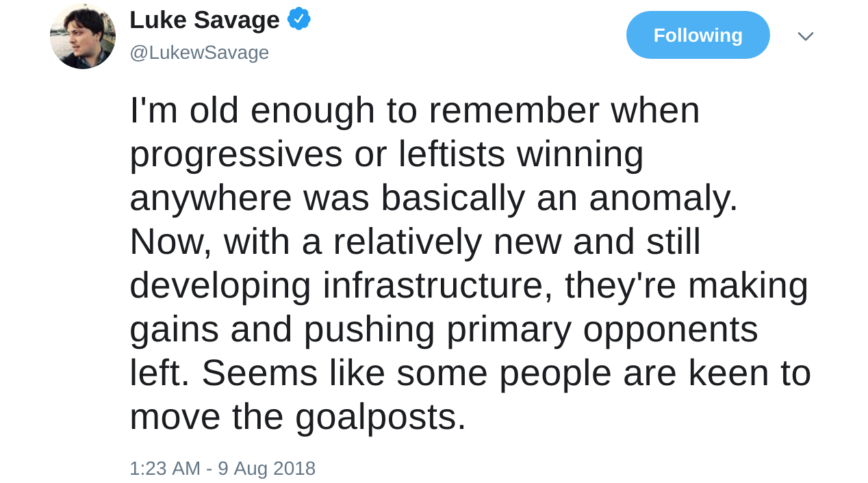Click the word "goalposts" in the tweet
Image resolution: width=868 pixels, height=483 pixels.
pyautogui.click(x=375, y=417)
